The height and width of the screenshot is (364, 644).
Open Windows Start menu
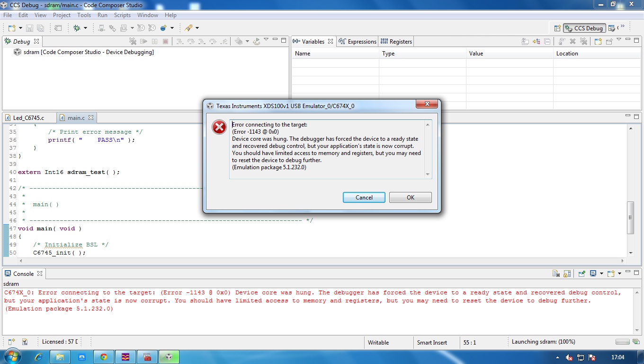pos(11,357)
